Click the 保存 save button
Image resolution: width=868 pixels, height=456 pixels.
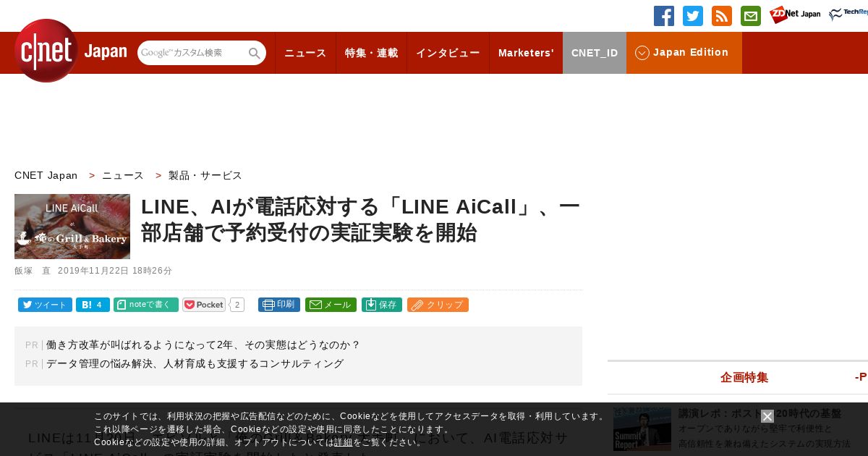pyautogui.click(x=382, y=305)
